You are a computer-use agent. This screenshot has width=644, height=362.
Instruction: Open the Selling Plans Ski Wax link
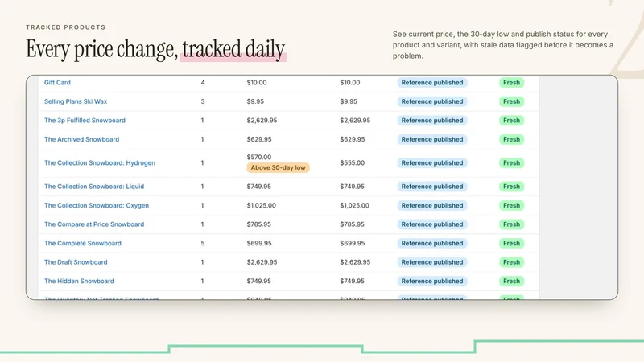(x=76, y=101)
